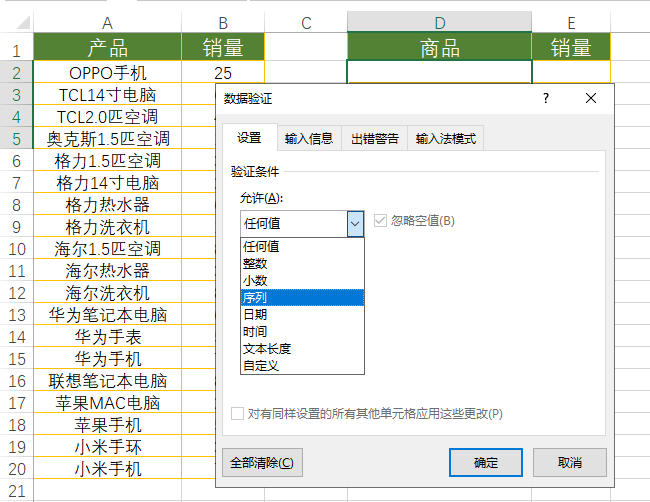Viewport: 650px width, 502px height.
Task: Click the 销量 header cell in column B
Action: (x=223, y=47)
